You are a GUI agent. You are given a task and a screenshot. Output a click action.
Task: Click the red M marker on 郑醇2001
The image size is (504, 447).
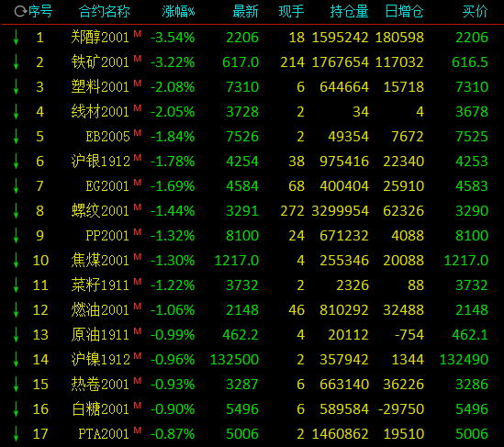click(138, 33)
